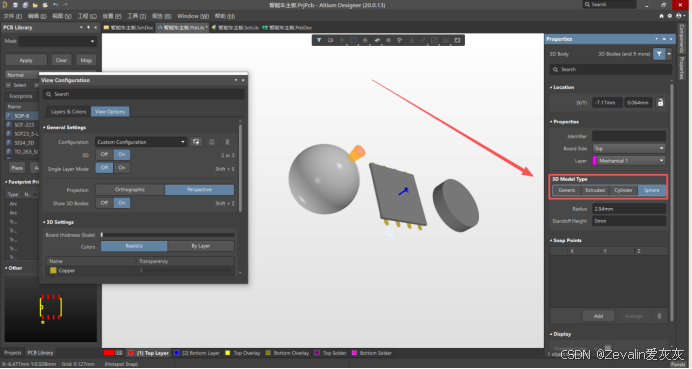
Task: Select SOT-223 footprint in list
Action: (24, 125)
